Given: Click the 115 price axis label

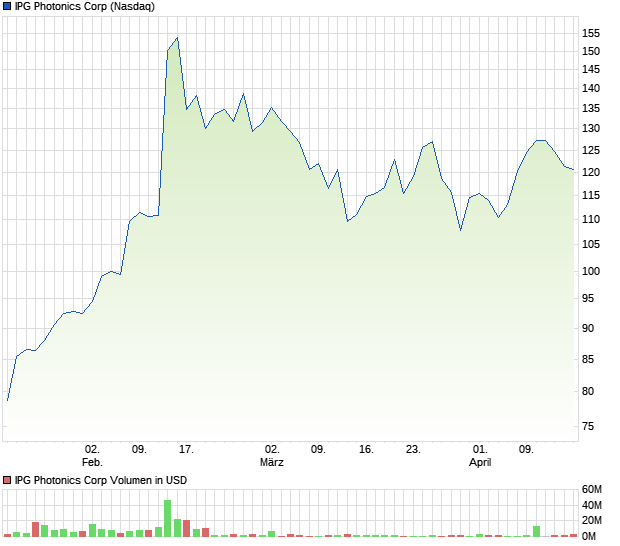Looking at the screenshot, I should pos(591,195).
